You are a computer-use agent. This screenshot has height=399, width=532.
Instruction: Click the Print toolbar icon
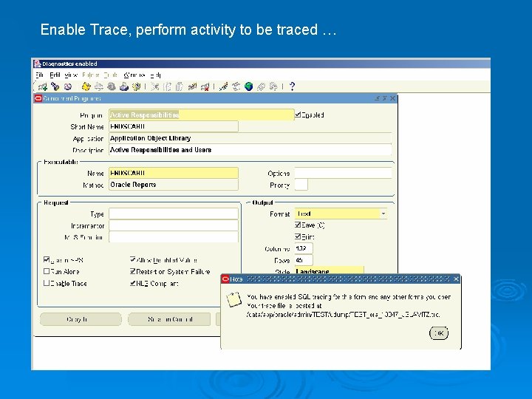124,87
